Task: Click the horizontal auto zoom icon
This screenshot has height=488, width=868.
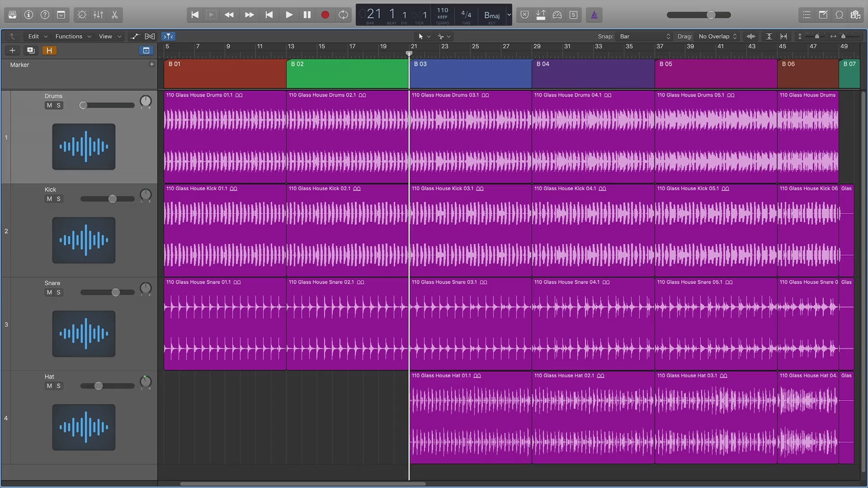Action: 784,36
